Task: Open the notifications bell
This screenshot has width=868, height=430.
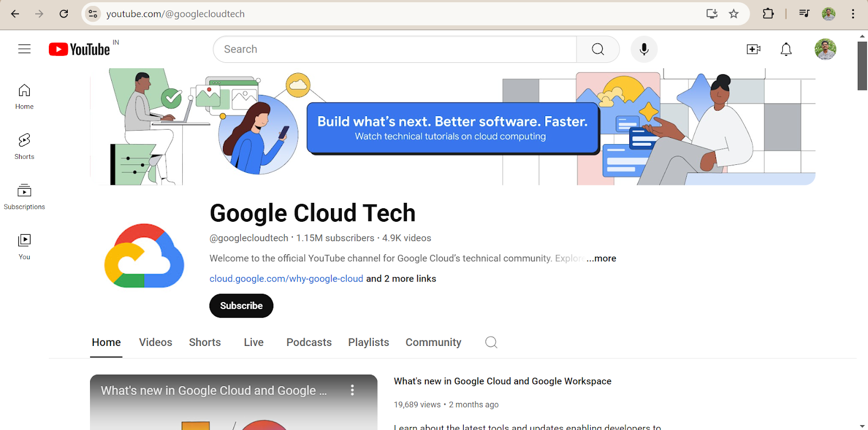Action: [786, 49]
